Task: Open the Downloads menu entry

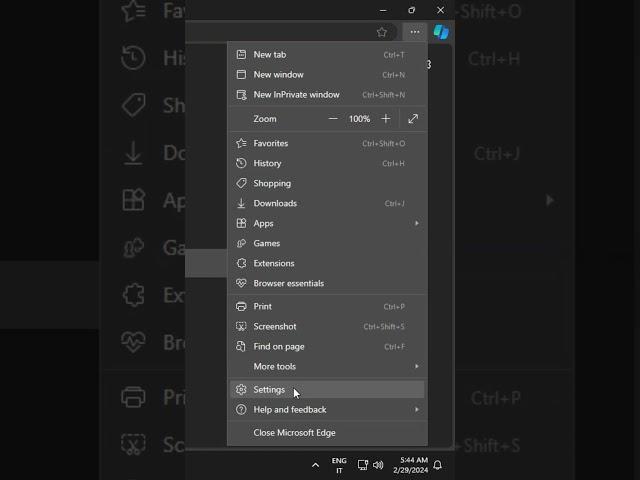Action: (275, 203)
